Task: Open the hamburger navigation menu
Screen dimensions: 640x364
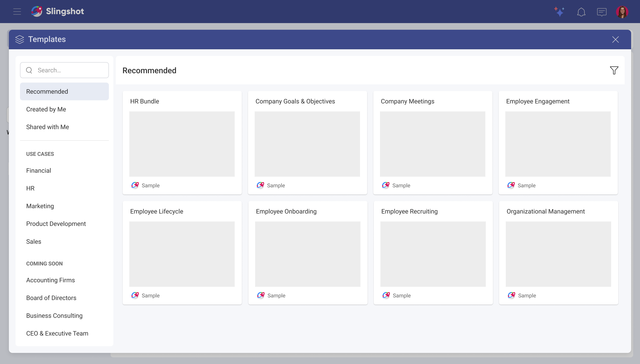Action: (17, 12)
